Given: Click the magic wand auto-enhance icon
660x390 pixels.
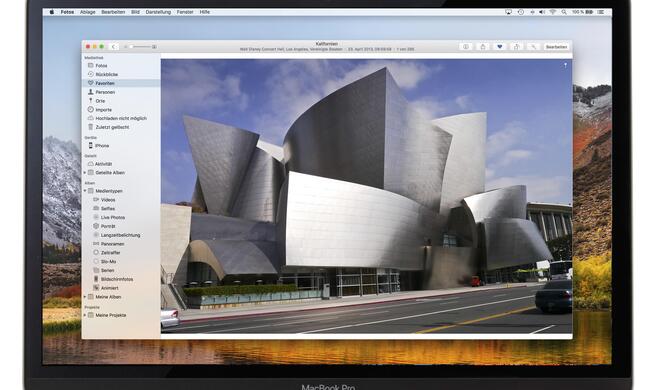Looking at the screenshot, I should [x=533, y=47].
